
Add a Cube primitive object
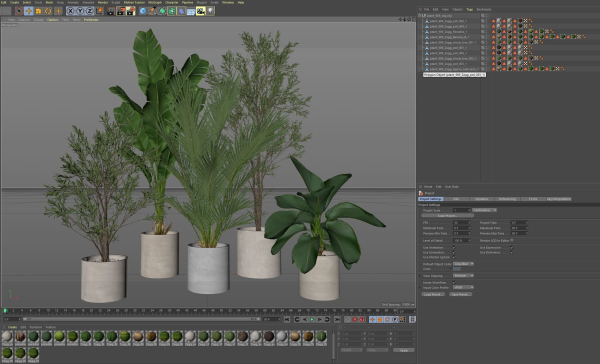(143, 11)
